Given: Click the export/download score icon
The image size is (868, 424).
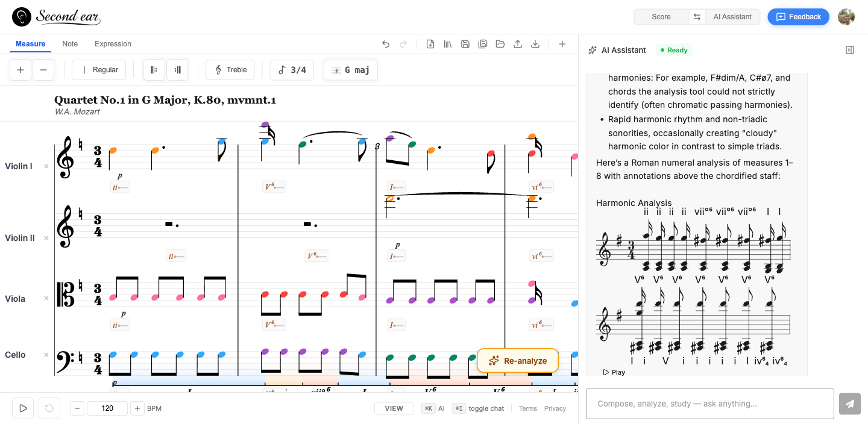Looking at the screenshot, I should [535, 44].
